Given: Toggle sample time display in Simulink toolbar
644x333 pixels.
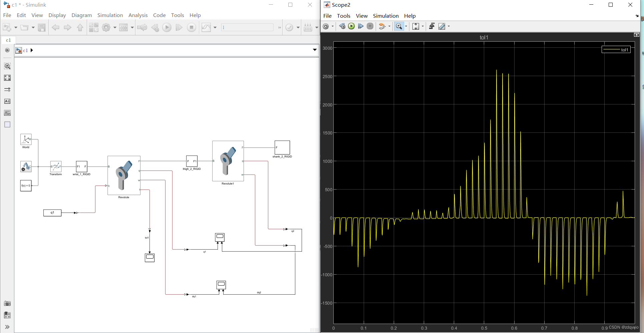Looking at the screenshot, I should [307, 27].
